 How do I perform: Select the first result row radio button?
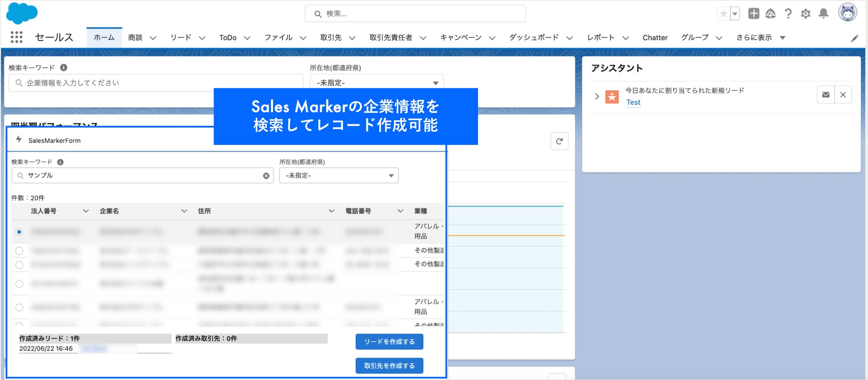tap(19, 232)
